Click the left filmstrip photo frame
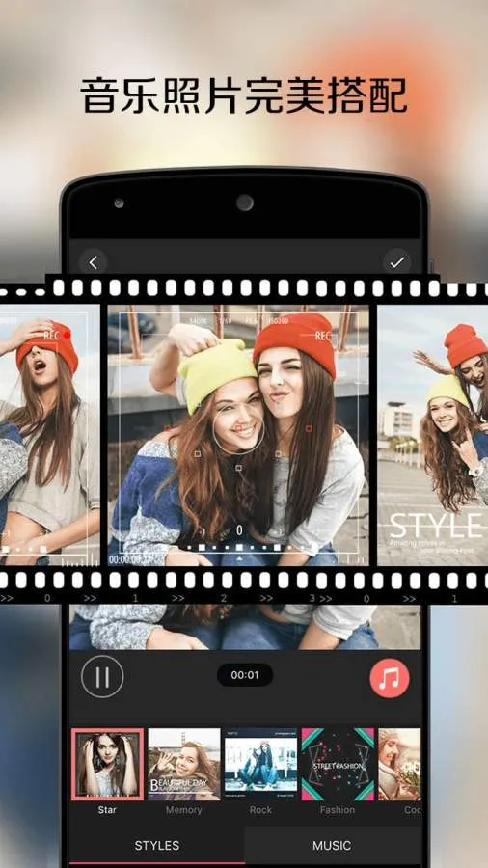 pyautogui.click(x=50, y=435)
